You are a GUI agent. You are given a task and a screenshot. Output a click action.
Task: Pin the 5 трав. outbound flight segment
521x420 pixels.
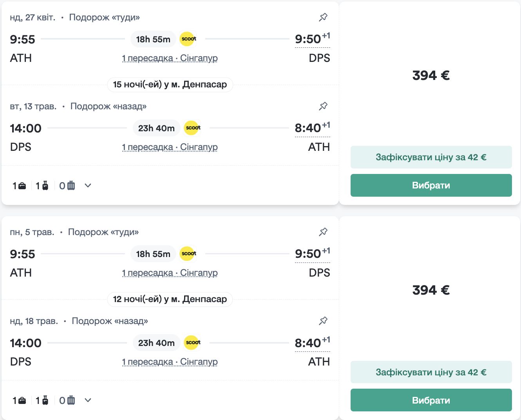(x=323, y=232)
